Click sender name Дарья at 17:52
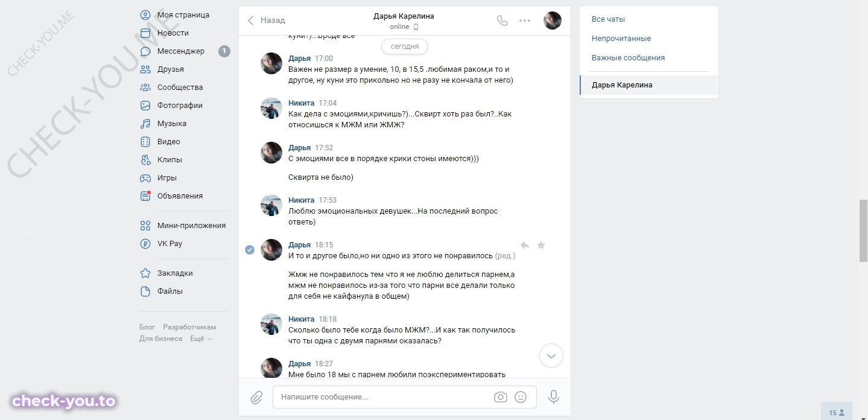 (x=300, y=148)
